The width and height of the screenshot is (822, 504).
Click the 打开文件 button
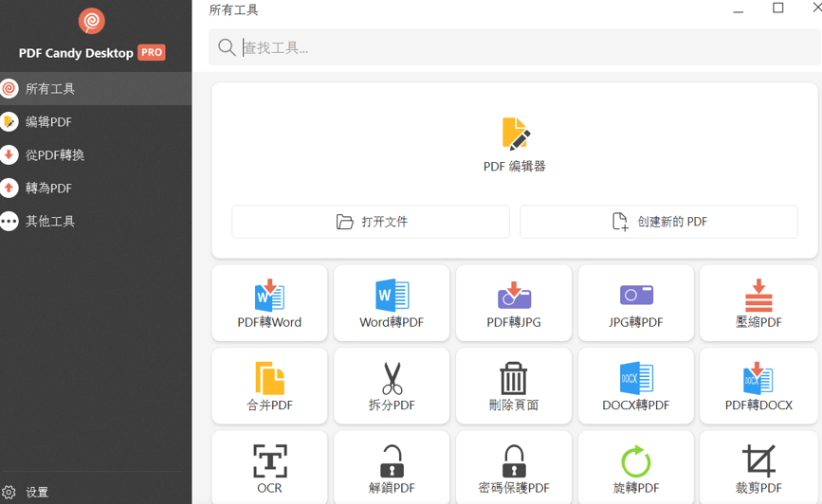(371, 222)
